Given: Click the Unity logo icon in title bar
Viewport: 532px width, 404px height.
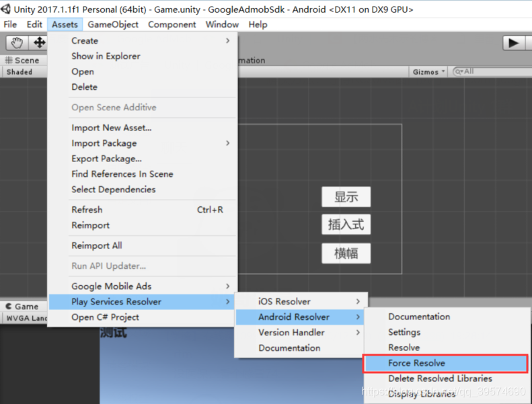Looking at the screenshot, I should 6,9.
